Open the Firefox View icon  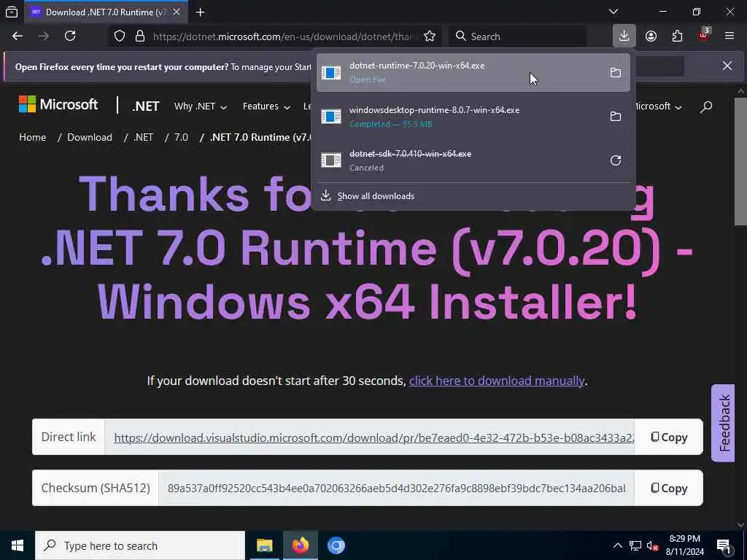click(12, 12)
